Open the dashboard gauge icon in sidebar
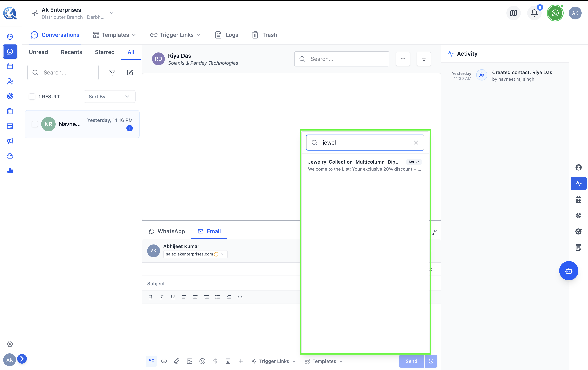Screen dimensions: 588x370 click(10, 37)
